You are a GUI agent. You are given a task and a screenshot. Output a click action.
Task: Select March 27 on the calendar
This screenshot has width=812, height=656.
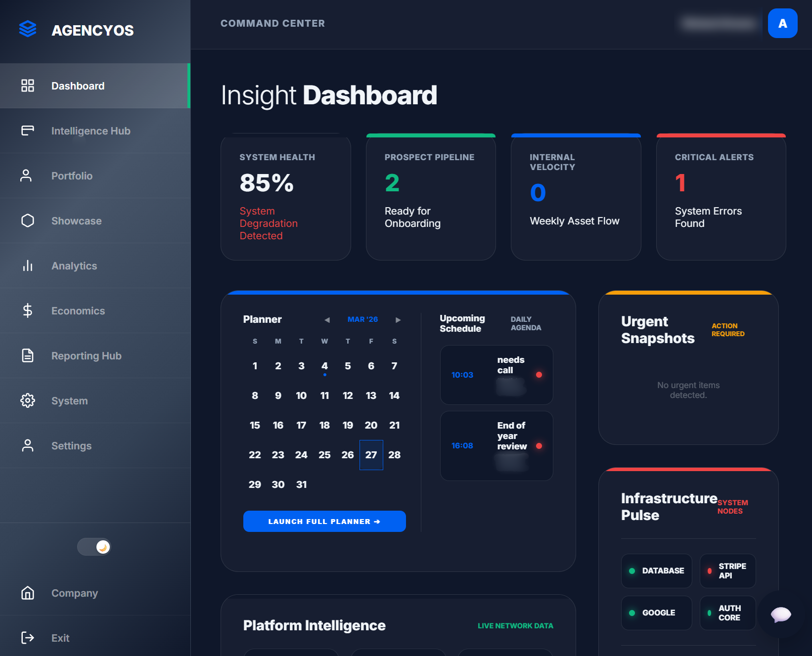tap(371, 455)
